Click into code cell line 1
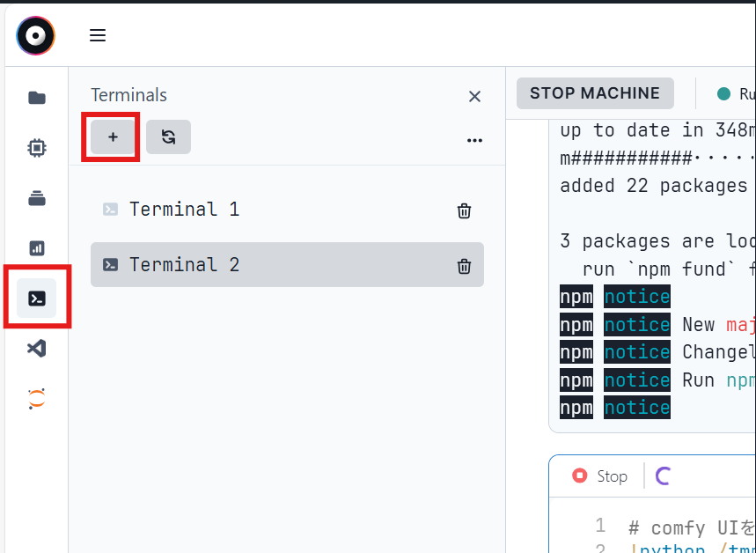 click(x=686, y=527)
